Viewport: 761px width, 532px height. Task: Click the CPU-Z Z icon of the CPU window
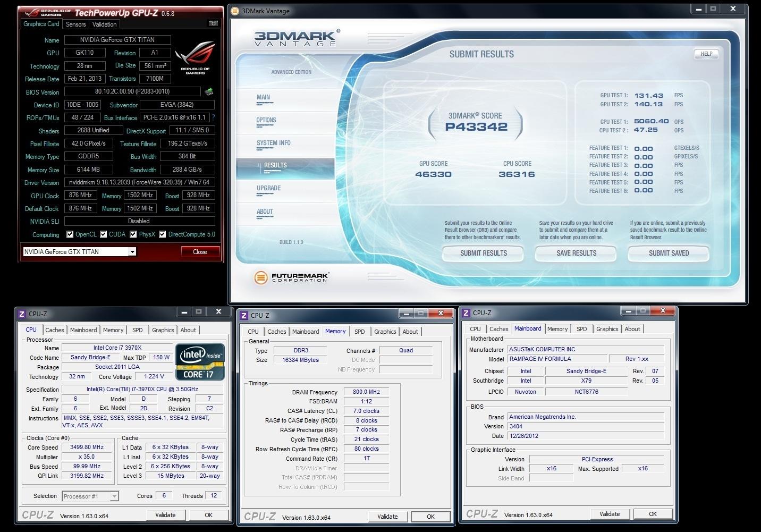pos(22,314)
